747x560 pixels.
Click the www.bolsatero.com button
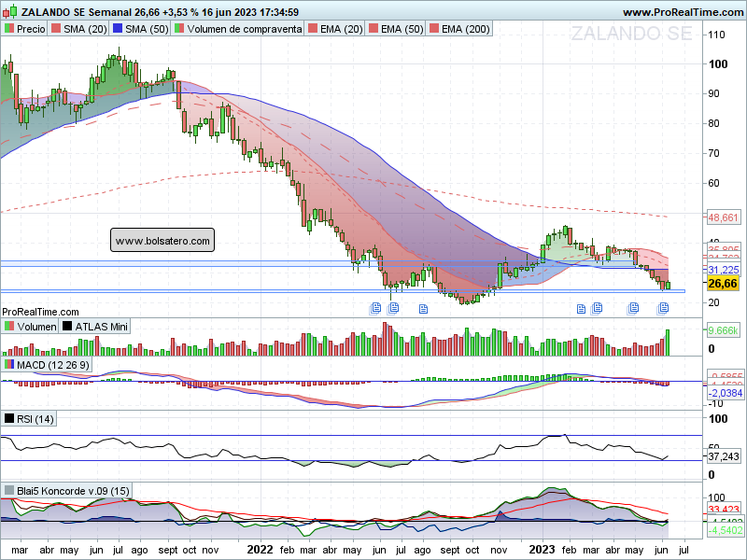(x=162, y=241)
